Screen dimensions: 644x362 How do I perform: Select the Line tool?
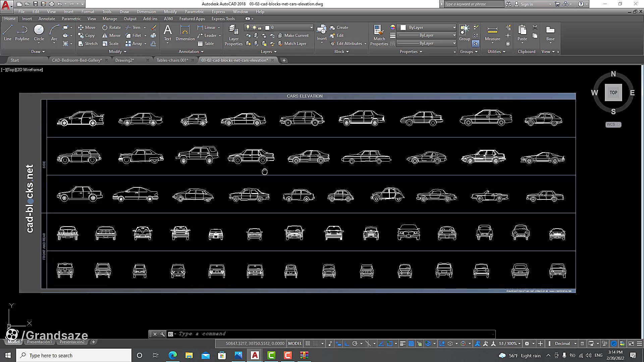tap(8, 33)
